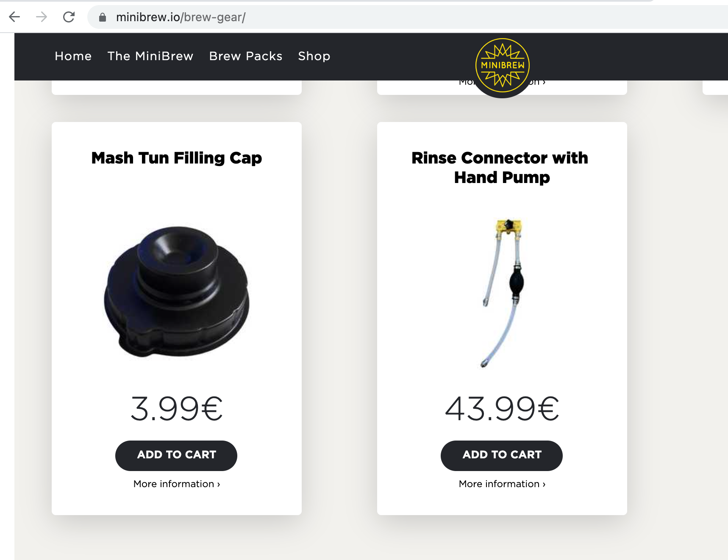Screen dimensions: 728x560
Task: Click the lock icon in the address bar
Action: [102, 17]
